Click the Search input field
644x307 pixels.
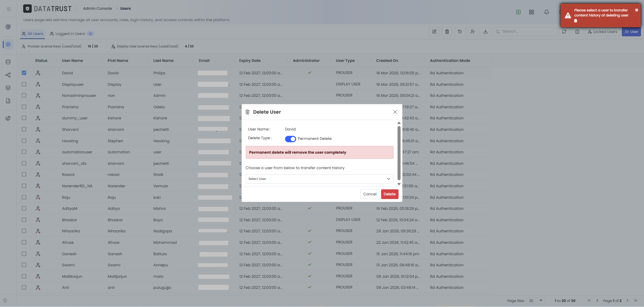pyautogui.click(x=525, y=32)
